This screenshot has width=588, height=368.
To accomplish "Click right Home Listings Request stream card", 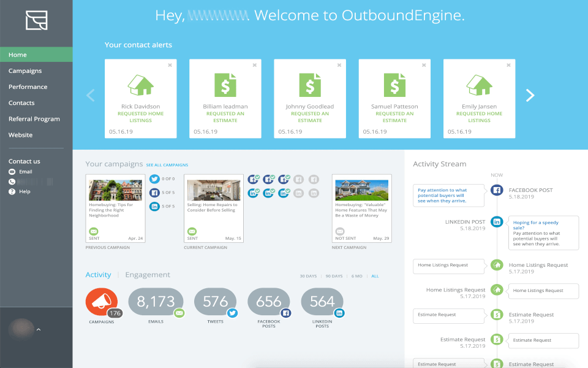I will tap(543, 291).
